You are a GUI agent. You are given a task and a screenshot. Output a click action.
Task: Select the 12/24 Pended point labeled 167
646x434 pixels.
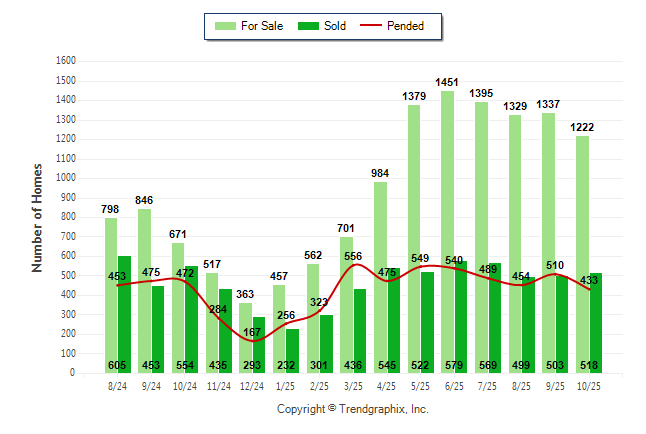pos(253,340)
